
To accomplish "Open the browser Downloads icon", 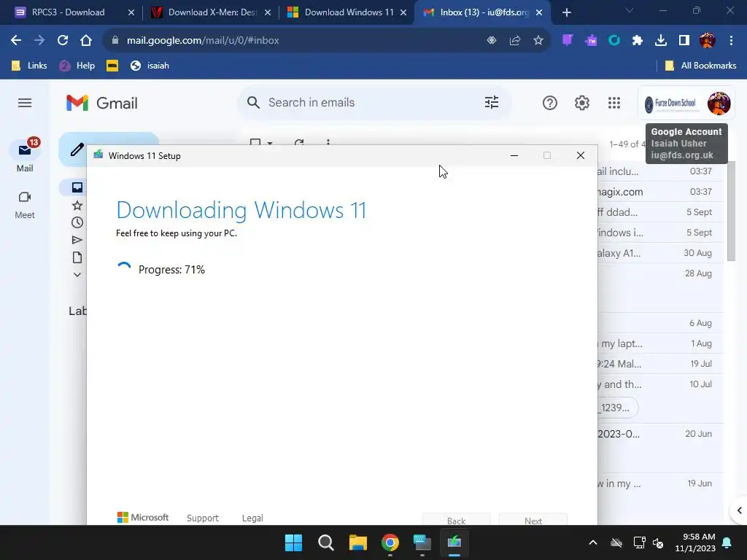I will 661,41.
